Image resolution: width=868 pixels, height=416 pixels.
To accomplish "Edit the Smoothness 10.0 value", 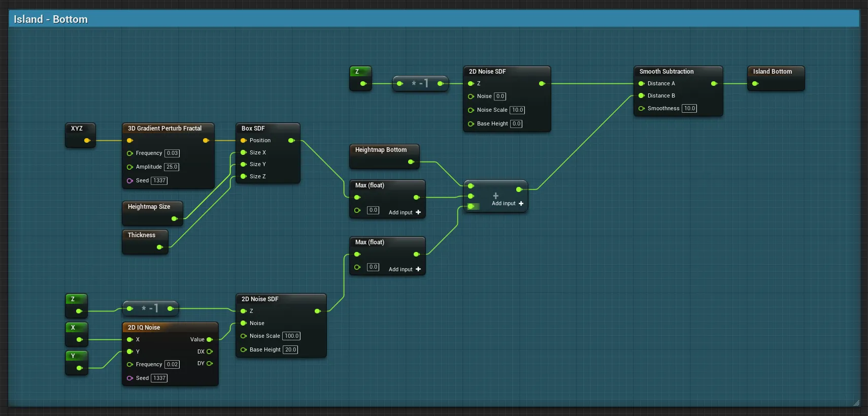I will (x=689, y=109).
